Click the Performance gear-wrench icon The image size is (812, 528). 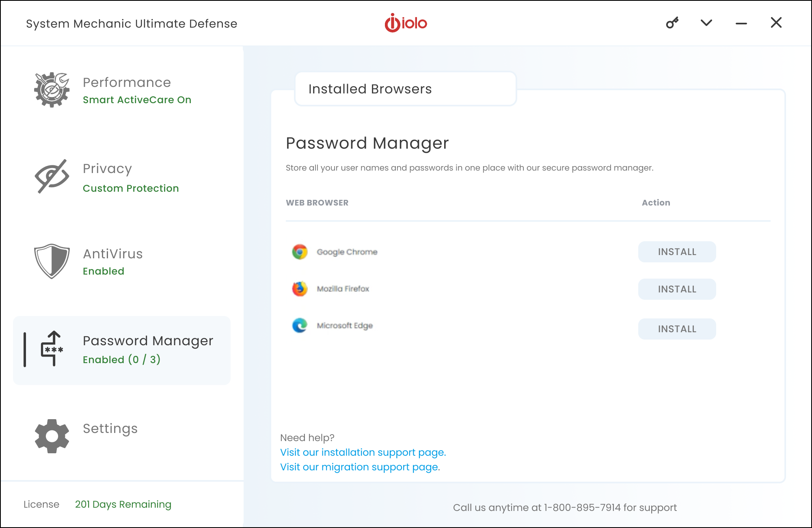(52, 90)
